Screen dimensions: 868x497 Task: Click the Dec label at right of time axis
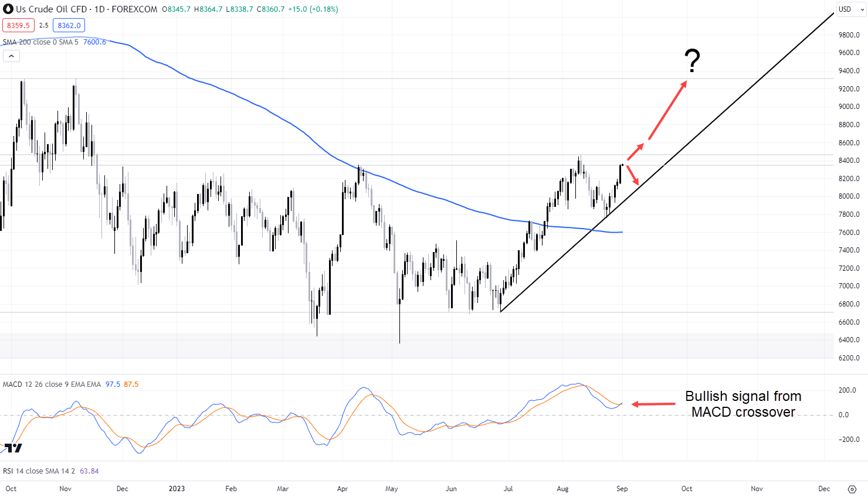[x=824, y=489]
